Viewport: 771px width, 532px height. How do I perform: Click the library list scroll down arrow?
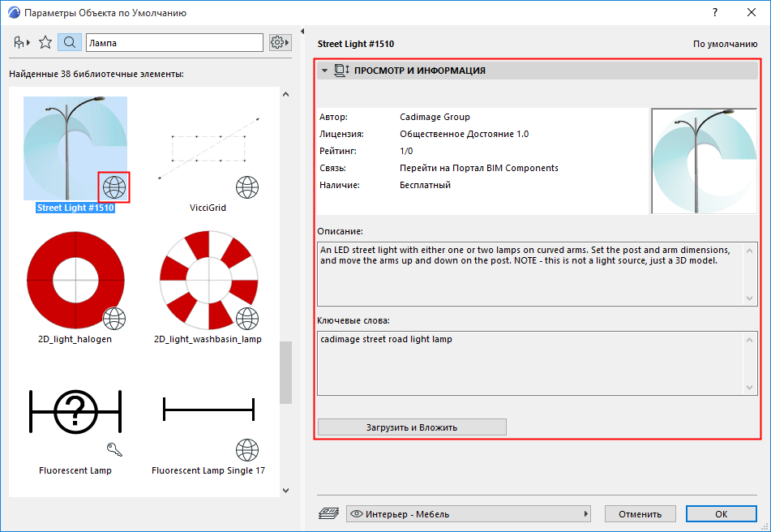pos(285,490)
